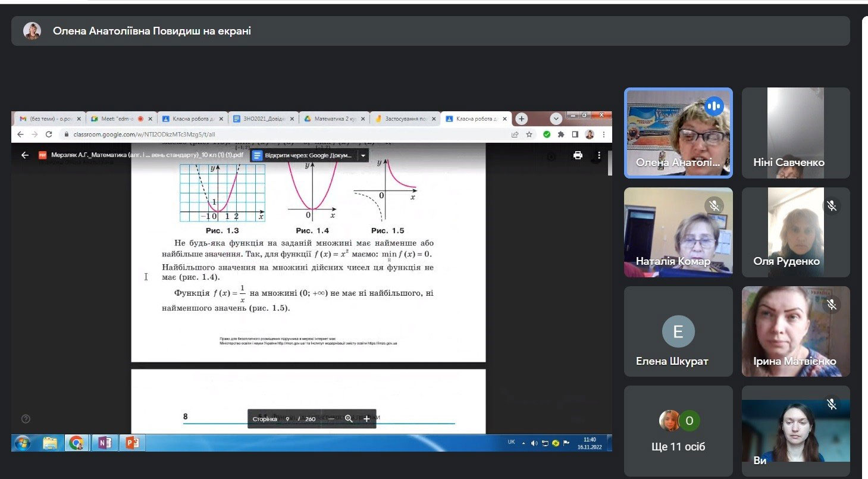The width and height of the screenshot is (868, 479).
Task: Open the Chrome tab search dropdown
Action: [x=556, y=118]
